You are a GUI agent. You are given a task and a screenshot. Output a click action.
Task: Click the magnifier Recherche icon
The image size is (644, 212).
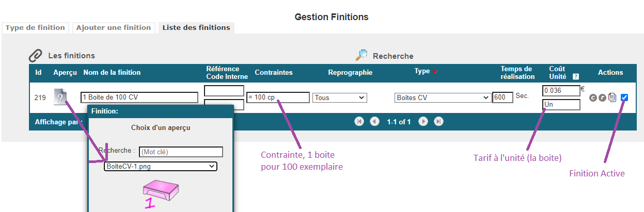(x=362, y=55)
